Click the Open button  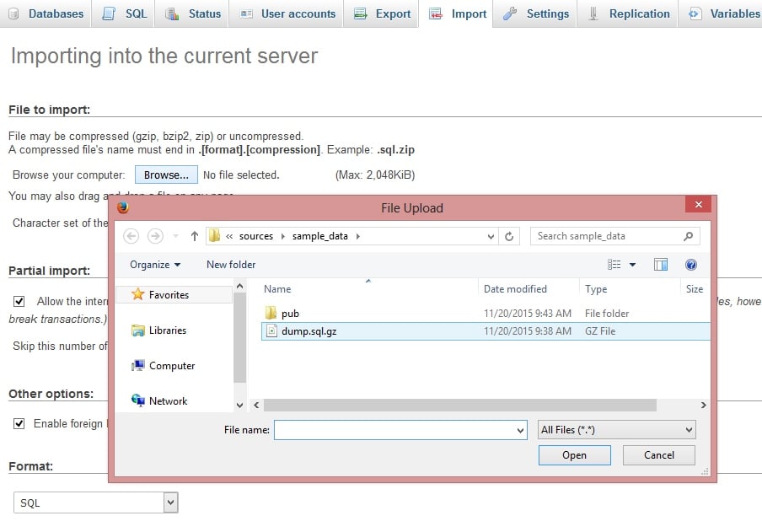pos(574,455)
